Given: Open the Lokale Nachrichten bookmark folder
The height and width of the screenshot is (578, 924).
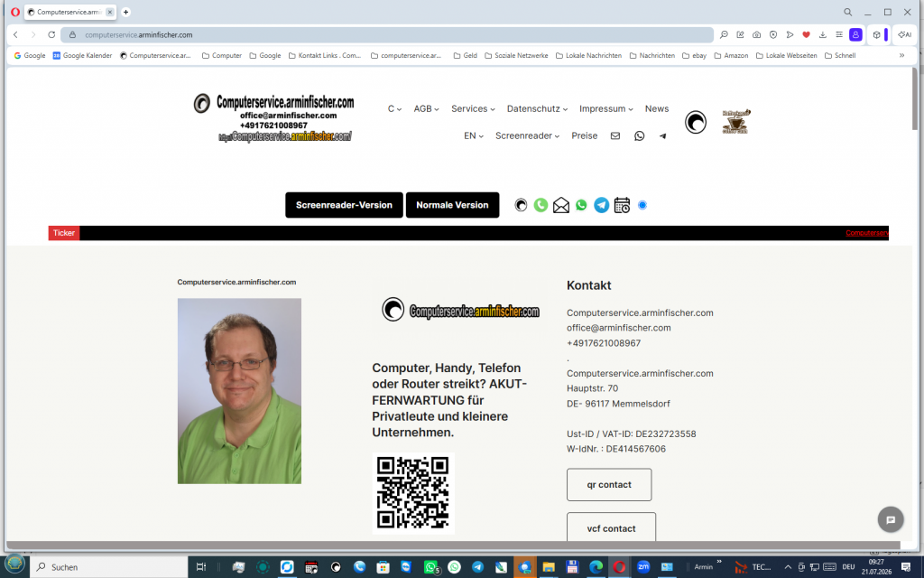Looking at the screenshot, I should click(588, 55).
